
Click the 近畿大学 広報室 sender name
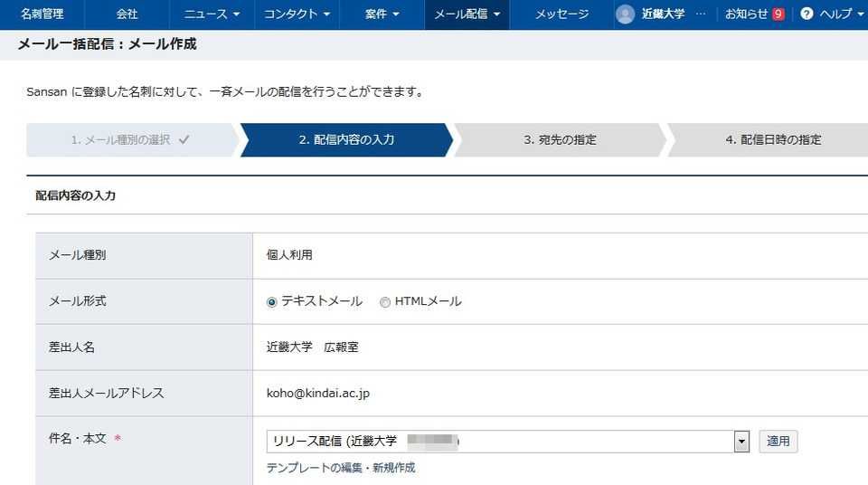312,347
